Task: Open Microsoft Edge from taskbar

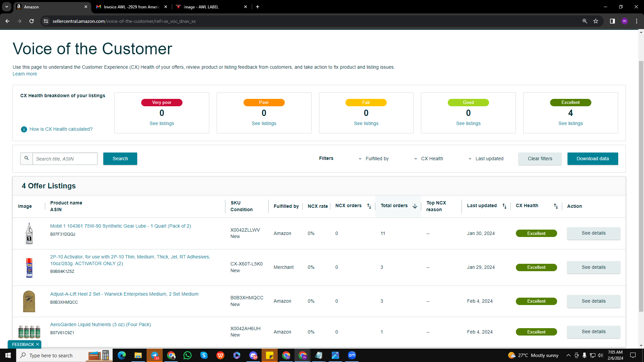Action: pyautogui.click(x=121, y=355)
